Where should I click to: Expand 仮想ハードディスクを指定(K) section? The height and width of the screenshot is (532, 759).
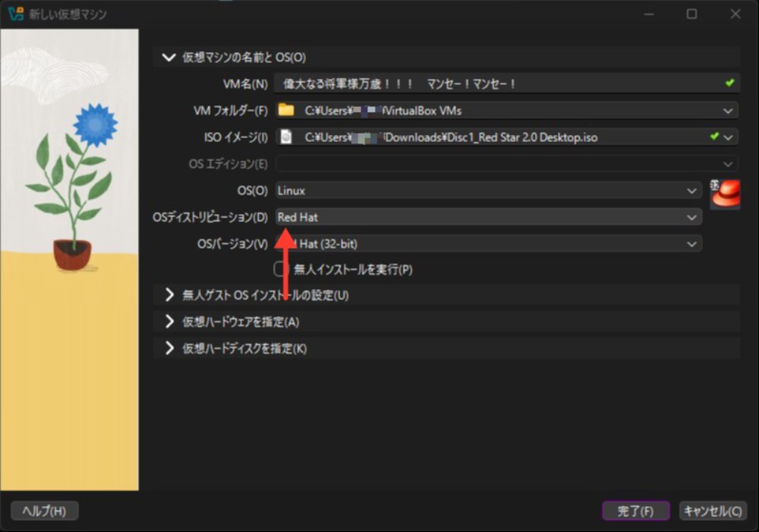click(169, 348)
